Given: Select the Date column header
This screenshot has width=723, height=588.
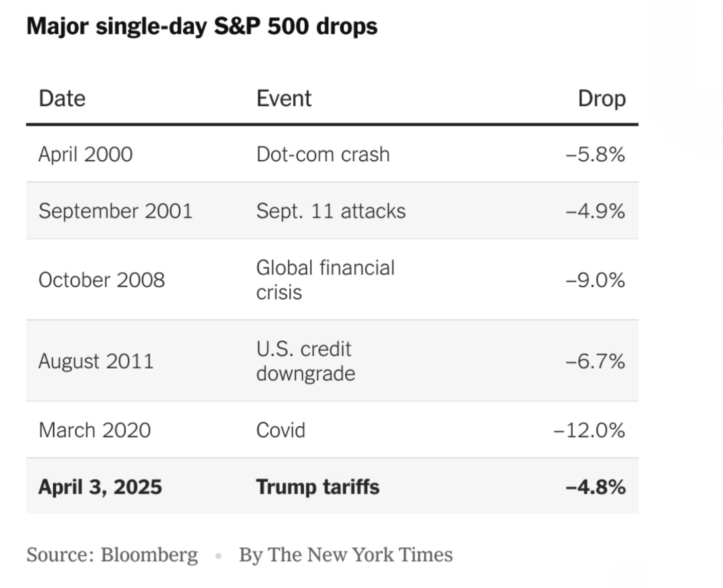Looking at the screenshot, I should (x=62, y=98).
